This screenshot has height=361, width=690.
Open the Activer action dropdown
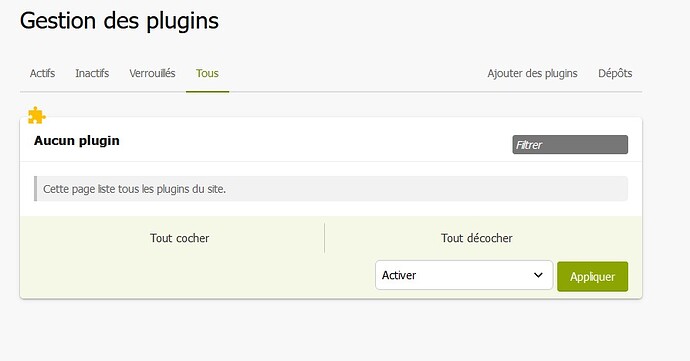tap(464, 275)
